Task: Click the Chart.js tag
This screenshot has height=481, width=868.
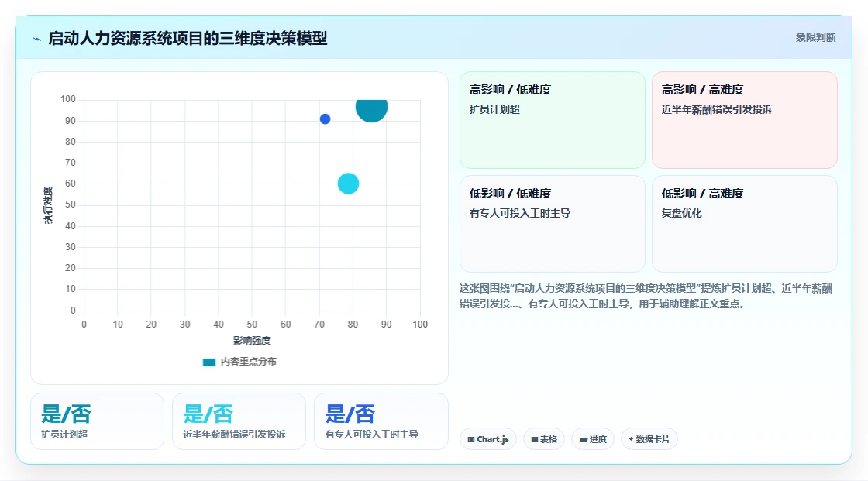Action: pyautogui.click(x=488, y=439)
